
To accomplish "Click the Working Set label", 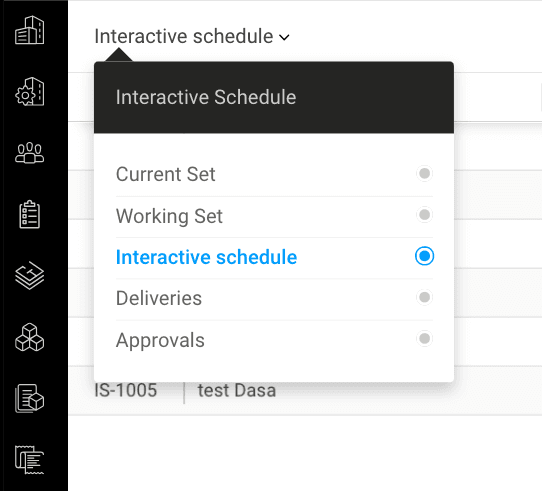I will (x=169, y=216).
